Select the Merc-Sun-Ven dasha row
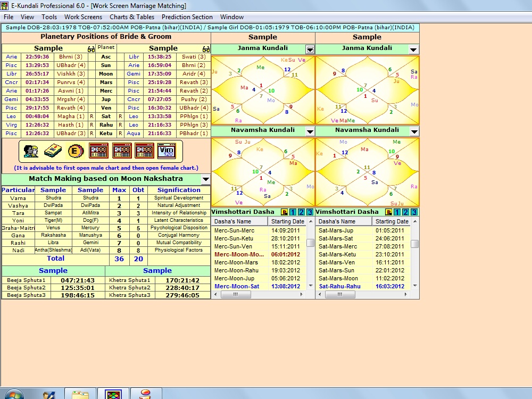 (x=259, y=246)
